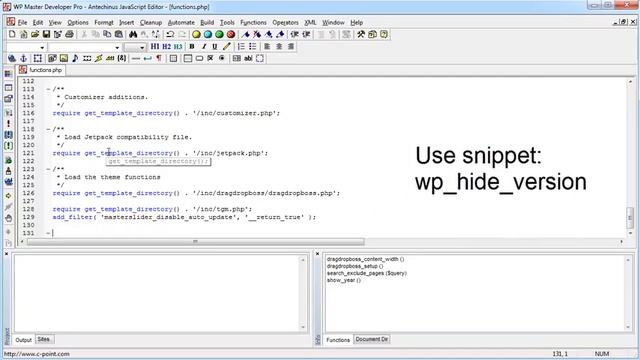Jump to dragdropboss_content_width () function
The image size is (640, 360).
(365, 259)
